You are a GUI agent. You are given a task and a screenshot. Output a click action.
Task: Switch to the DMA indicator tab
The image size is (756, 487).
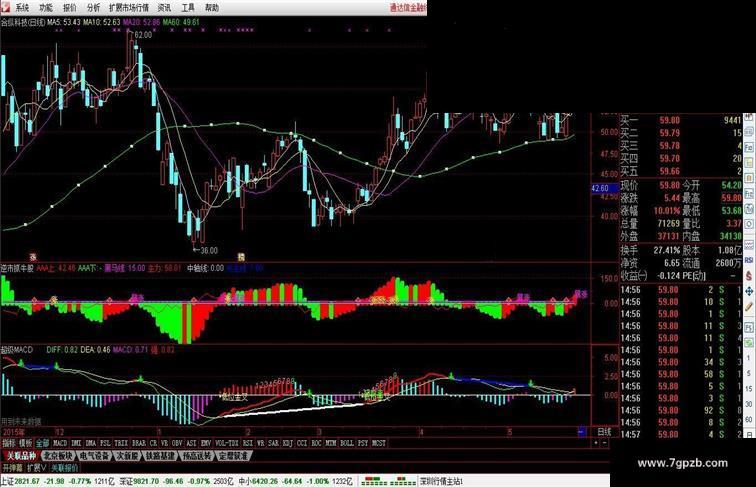coord(90,443)
